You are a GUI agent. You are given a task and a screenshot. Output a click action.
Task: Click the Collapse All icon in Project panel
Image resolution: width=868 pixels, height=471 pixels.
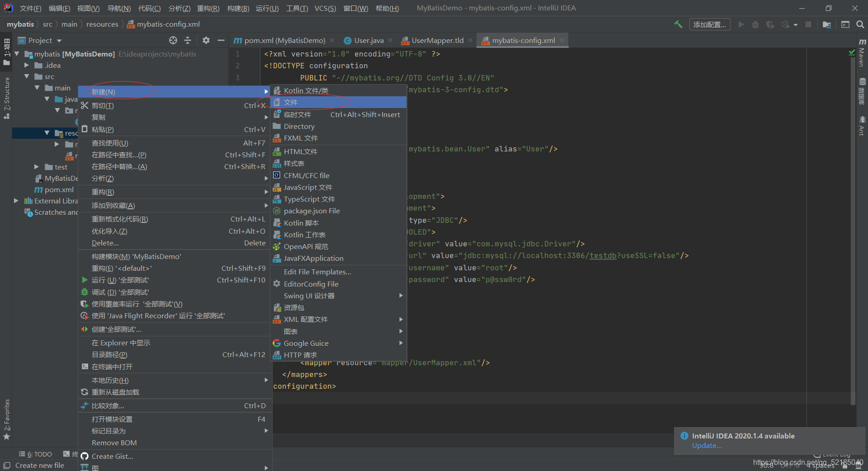pos(188,40)
